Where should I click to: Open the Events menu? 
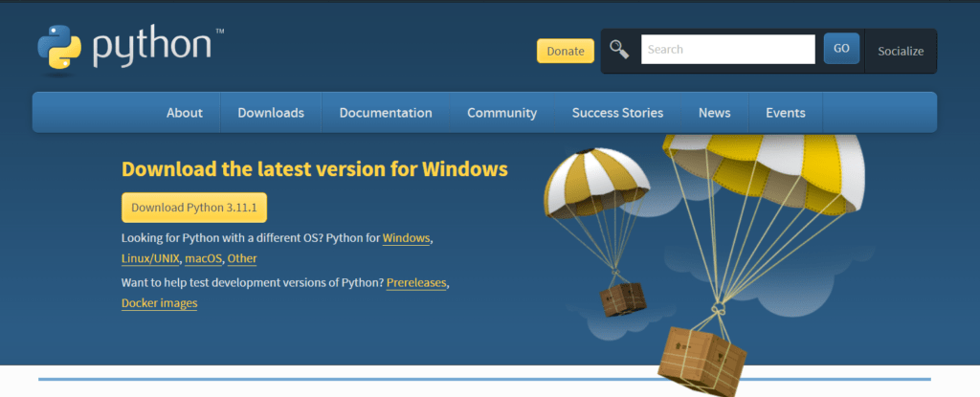786,113
